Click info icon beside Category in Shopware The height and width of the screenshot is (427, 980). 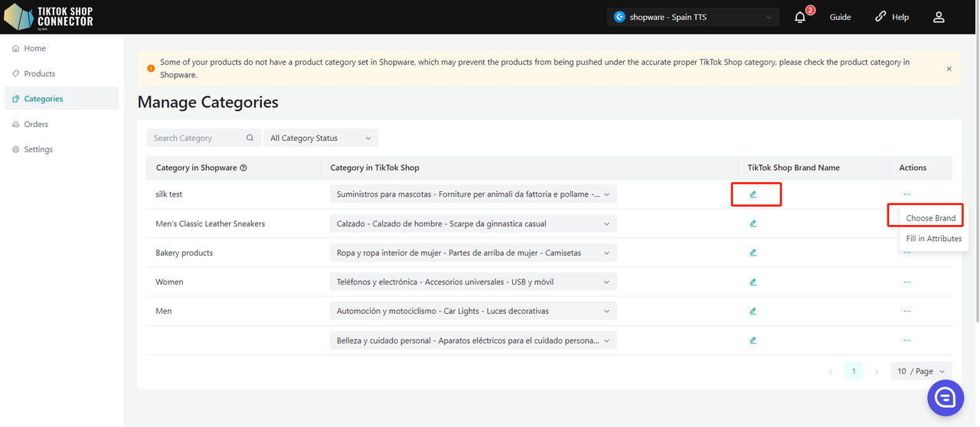(243, 168)
